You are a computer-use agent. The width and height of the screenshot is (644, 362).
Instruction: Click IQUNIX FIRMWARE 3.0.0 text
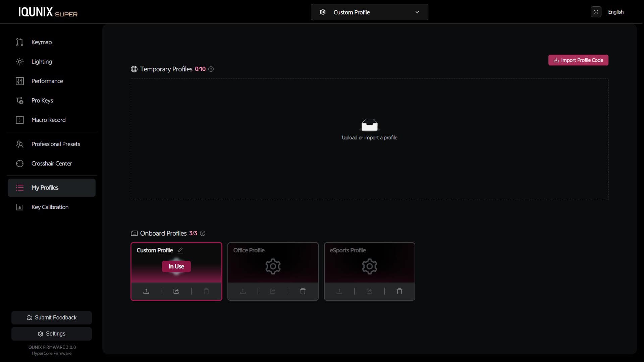point(52,347)
